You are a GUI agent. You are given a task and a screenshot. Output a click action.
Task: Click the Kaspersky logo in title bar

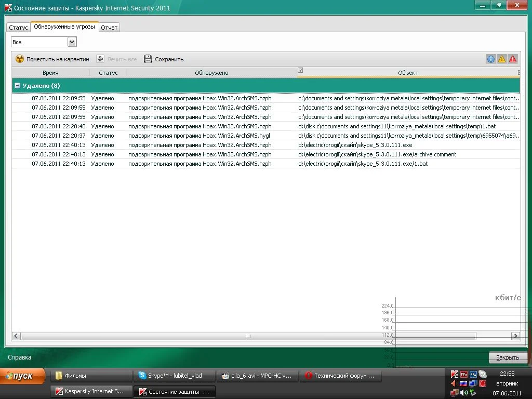tap(8, 7)
